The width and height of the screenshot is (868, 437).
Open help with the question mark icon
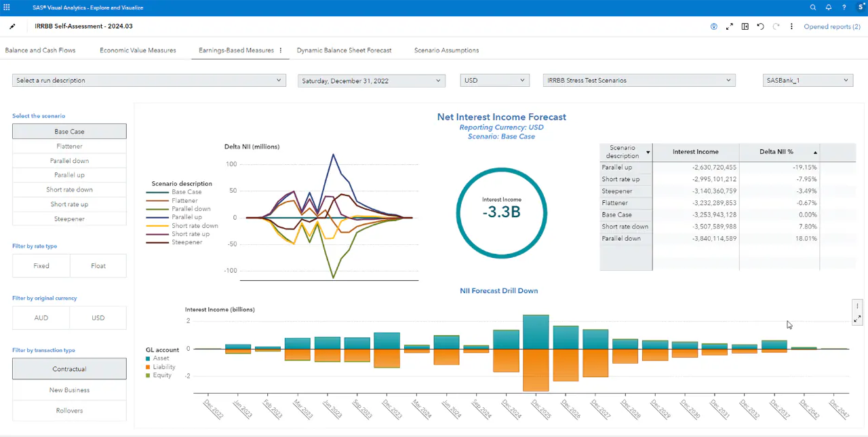844,7
